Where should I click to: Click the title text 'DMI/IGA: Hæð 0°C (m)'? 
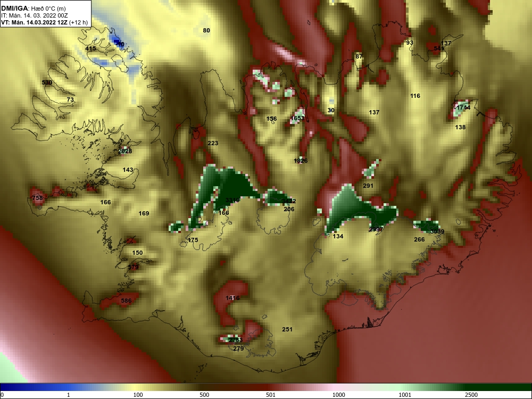pyautogui.click(x=33, y=9)
